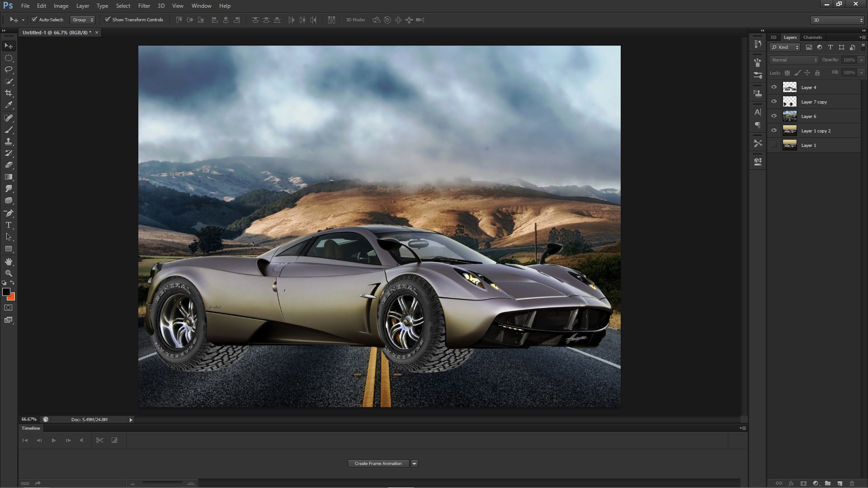Toggle lock all padlock

click(817, 73)
